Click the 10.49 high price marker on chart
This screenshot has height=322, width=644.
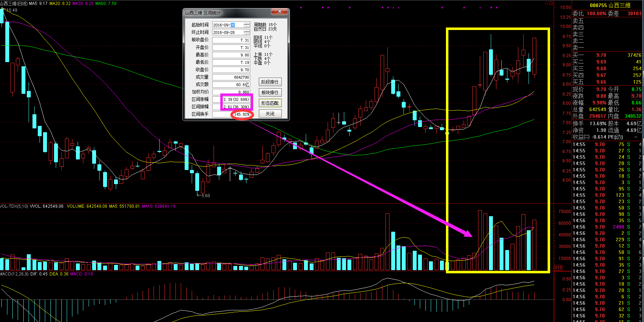[x=11, y=10]
